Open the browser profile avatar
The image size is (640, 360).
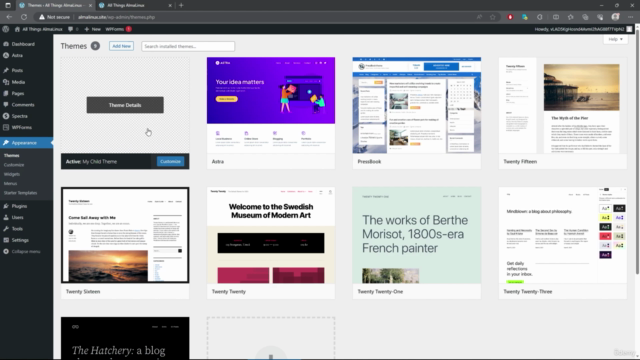coord(616,17)
